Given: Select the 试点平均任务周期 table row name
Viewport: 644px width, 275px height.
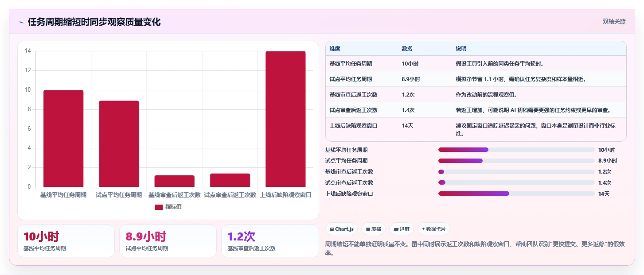Looking at the screenshot, I should pos(351,79).
